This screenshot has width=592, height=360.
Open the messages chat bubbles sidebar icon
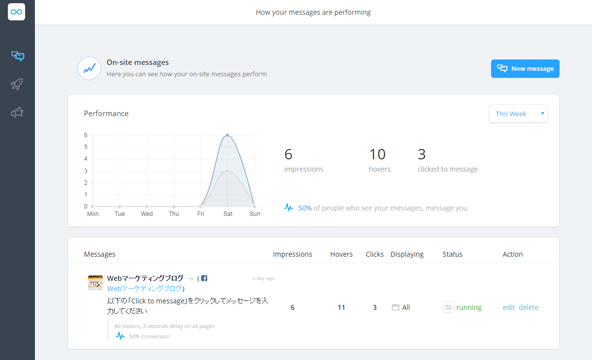pos(17,56)
